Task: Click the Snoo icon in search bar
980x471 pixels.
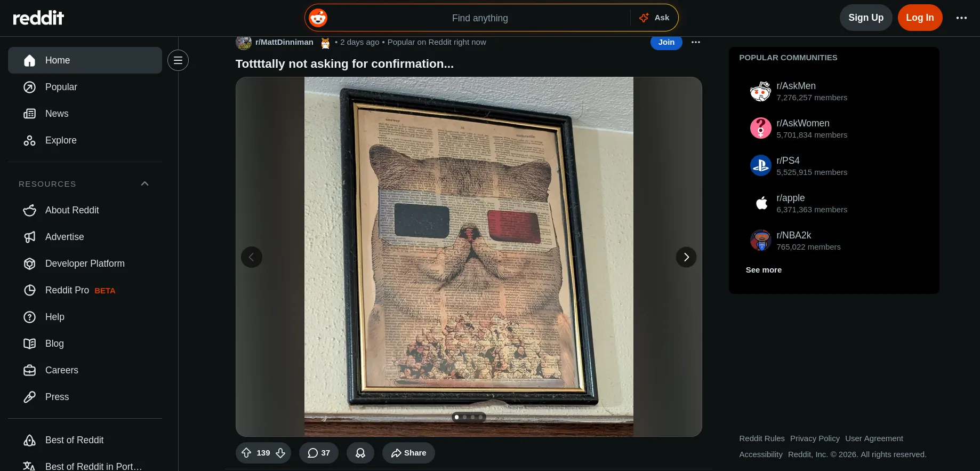Action: tap(318, 18)
